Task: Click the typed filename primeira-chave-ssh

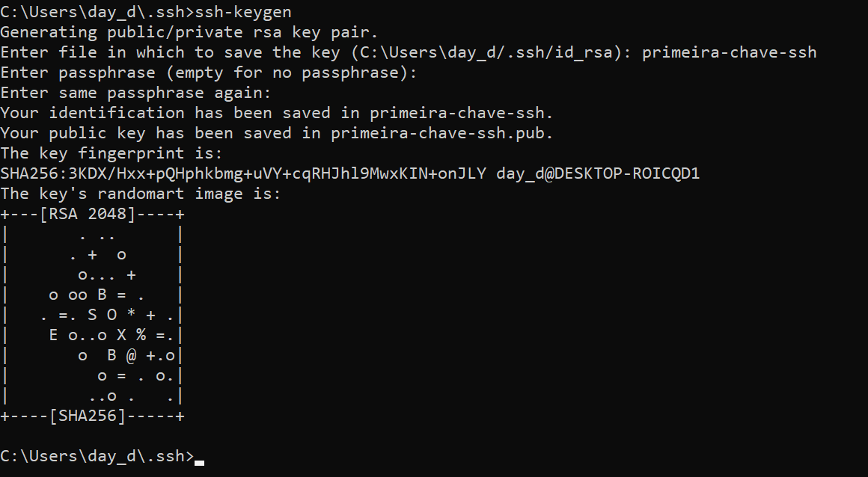Action: pyautogui.click(x=729, y=52)
